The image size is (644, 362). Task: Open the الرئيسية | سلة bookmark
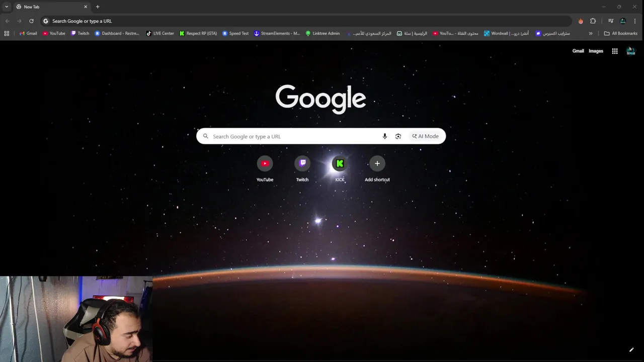pyautogui.click(x=412, y=33)
